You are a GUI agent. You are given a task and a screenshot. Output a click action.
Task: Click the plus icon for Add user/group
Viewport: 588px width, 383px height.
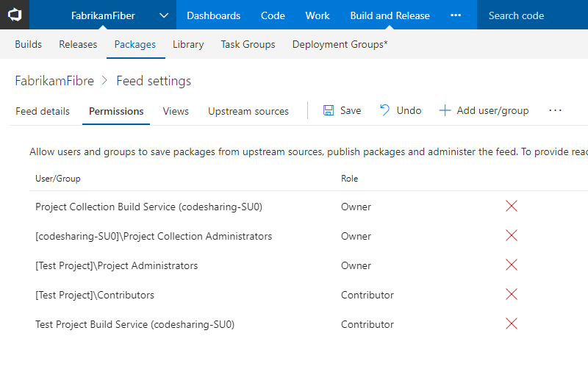pos(445,110)
